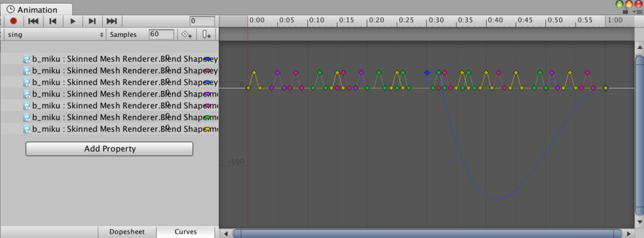Click the yellow window minimize button
The image size is (644, 238).
(x=629, y=4)
